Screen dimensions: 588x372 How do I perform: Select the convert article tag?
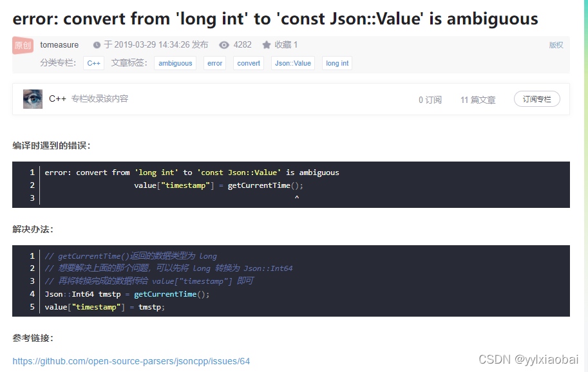249,62
